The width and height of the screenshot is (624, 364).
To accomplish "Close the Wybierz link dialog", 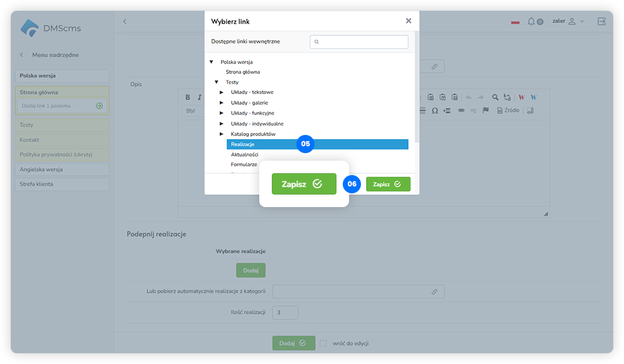I will (x=408, y=21).
